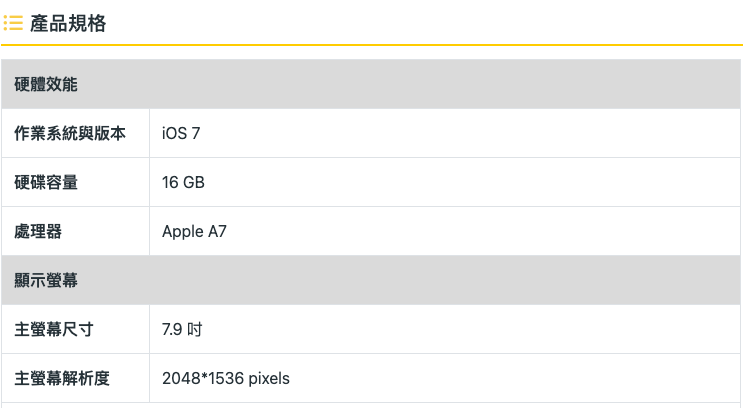Select the 處理器 row label
This screenshot has height=408, width=743.
38,231
